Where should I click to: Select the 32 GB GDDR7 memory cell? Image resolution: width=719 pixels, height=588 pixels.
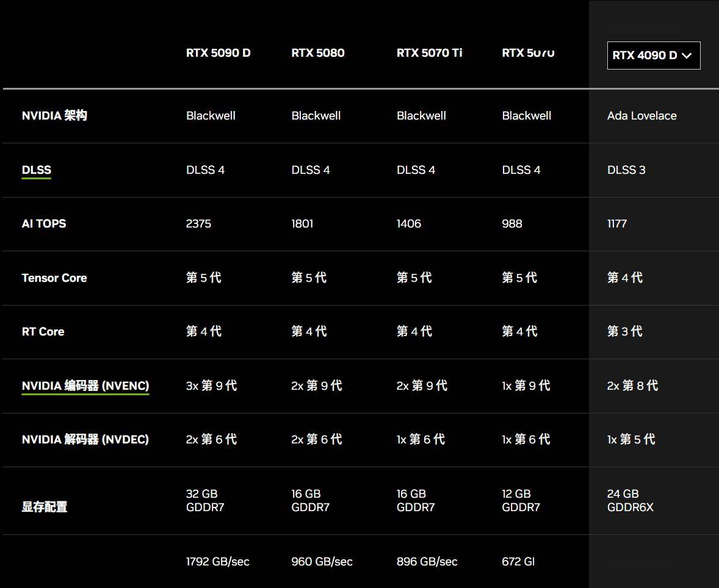coord(205,500)
